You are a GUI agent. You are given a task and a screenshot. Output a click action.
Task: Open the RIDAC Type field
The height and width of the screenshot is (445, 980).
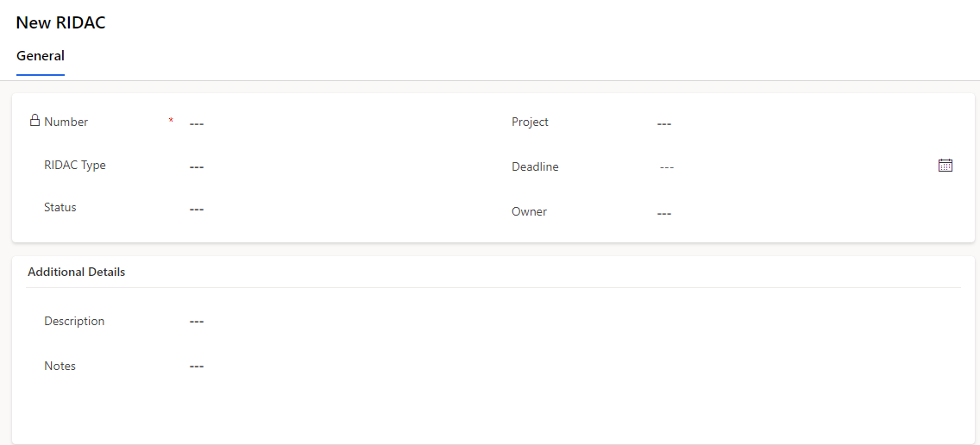[x=337, y=167]
